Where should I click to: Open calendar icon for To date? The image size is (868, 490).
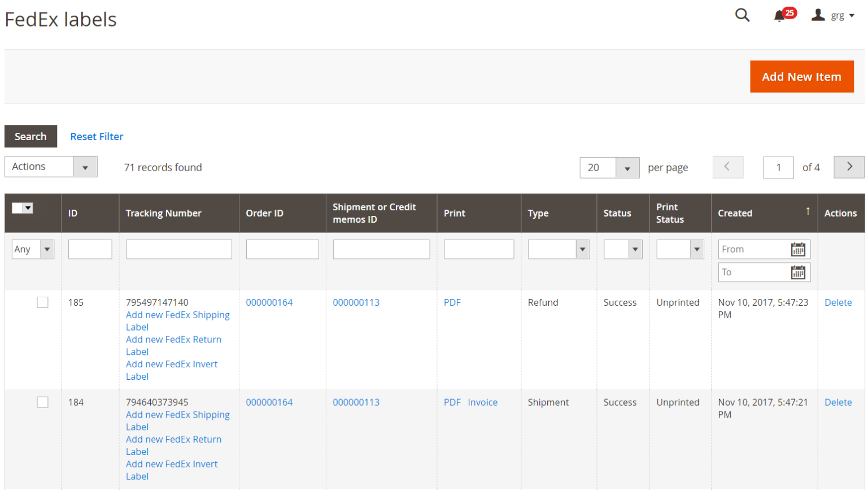point(798,272)
